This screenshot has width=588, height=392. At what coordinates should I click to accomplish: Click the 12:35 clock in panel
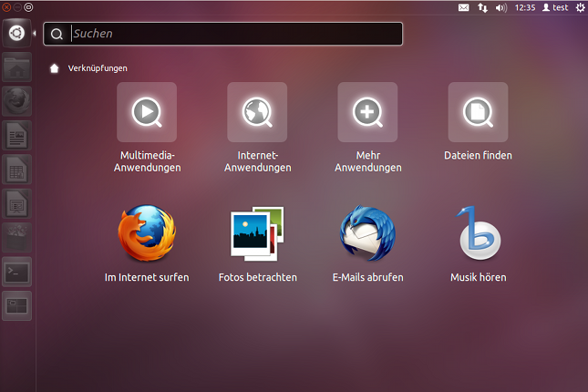[x=525, y=7]
